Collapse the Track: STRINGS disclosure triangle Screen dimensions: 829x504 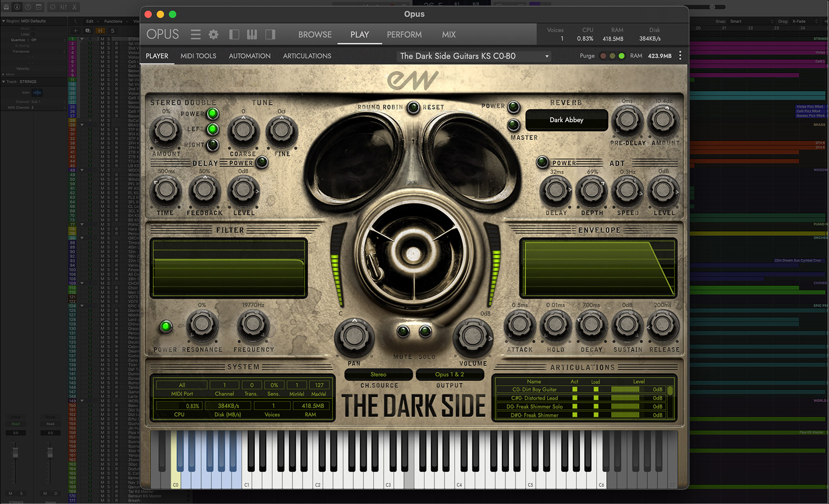(x=3, y=81)
